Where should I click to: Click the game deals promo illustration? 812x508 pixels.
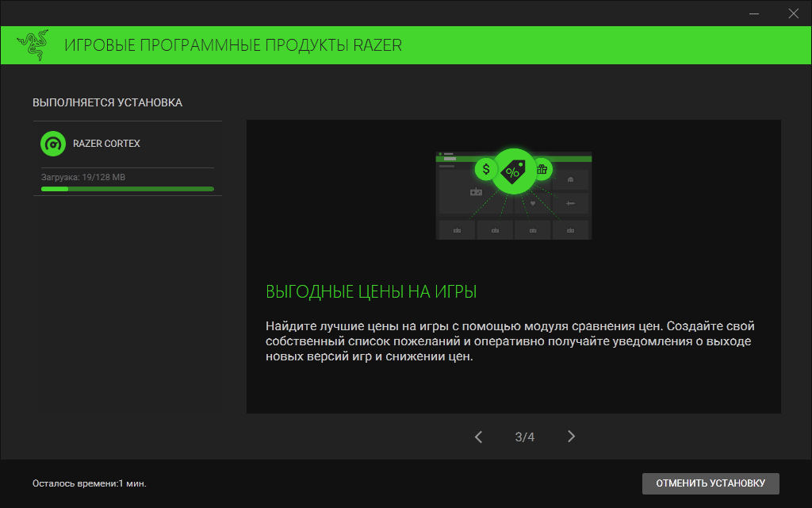click(x=514, y=194)
